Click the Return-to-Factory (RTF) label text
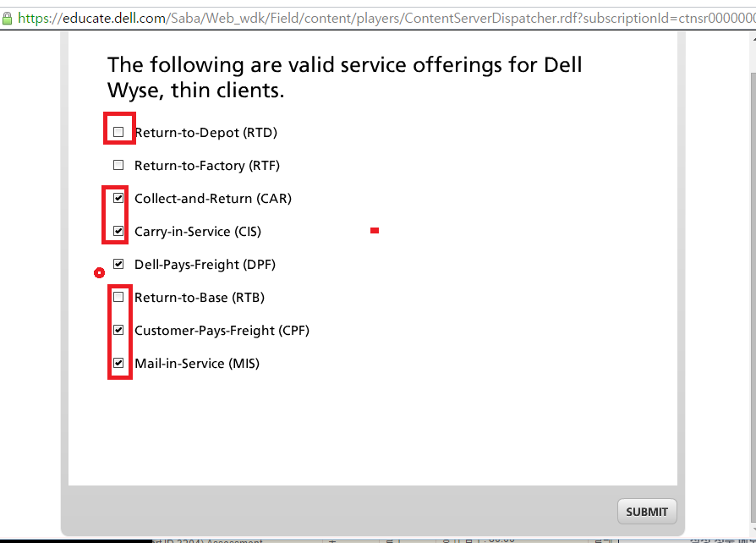Viewport: 756px width, 543px height. point(206,166)
